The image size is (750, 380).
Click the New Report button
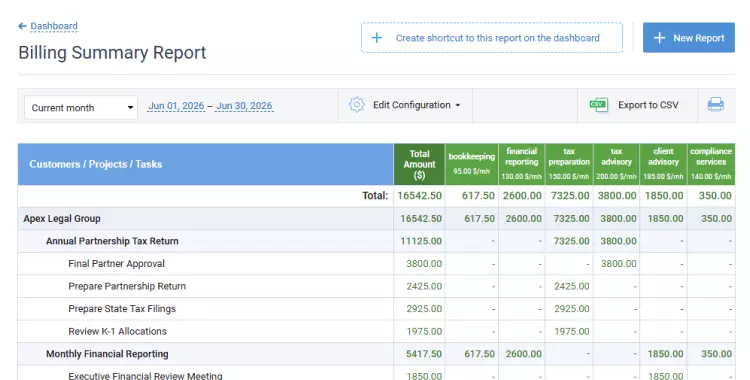pos(688,38)
